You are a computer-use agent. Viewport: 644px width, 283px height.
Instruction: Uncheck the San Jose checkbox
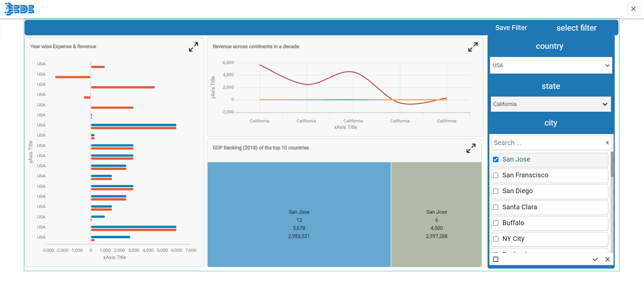click(496, 160)
